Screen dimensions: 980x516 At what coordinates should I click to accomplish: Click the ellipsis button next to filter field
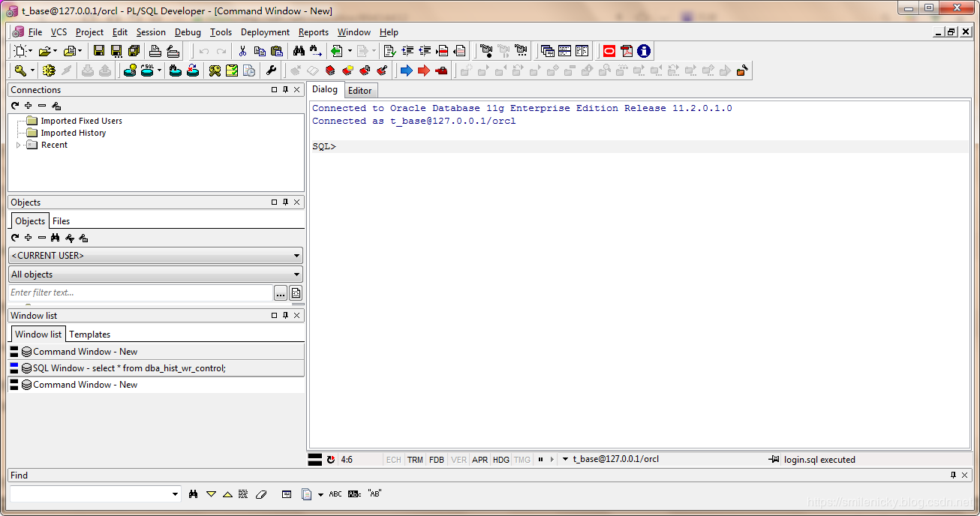pyautogui.click(x=281, y=292)
